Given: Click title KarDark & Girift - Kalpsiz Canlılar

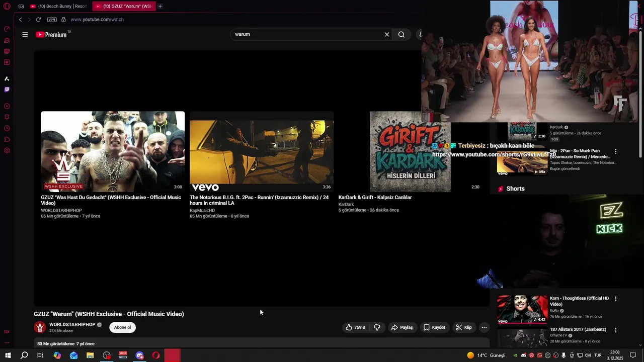Looking at the screenshot, I should pyautogui.click(x=375, y=198).
